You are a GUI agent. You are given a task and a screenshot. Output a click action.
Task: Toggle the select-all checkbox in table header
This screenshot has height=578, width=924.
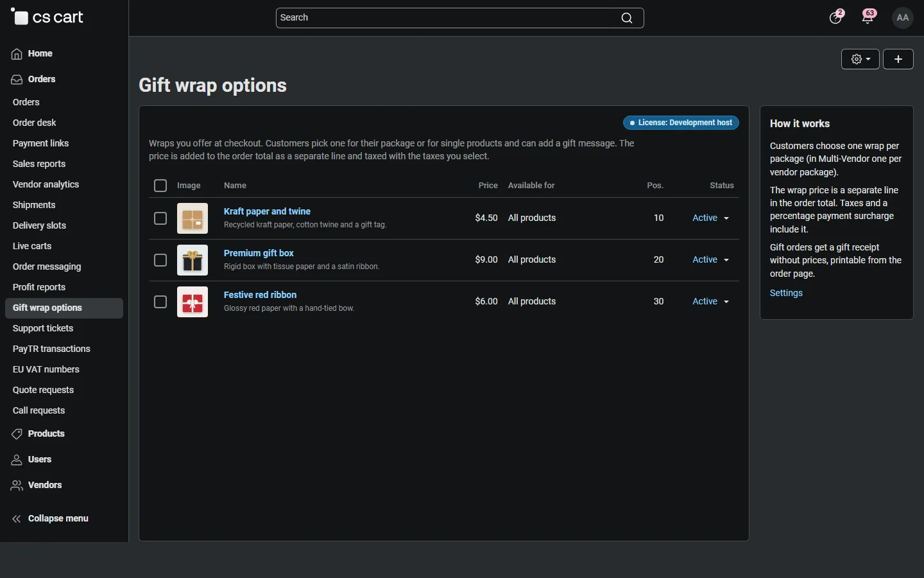coord(160,186)
